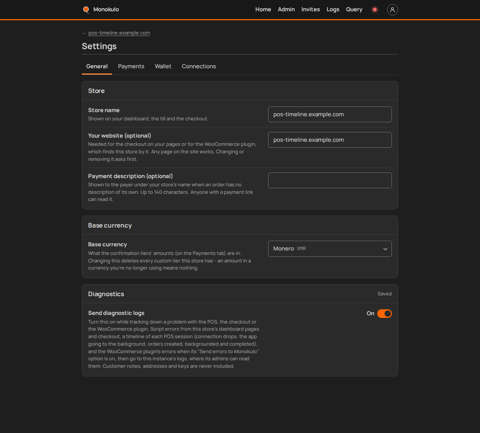This screenshot has height=433, width=480.
Task: Focus the Your website input field
Action: (330, 140)
